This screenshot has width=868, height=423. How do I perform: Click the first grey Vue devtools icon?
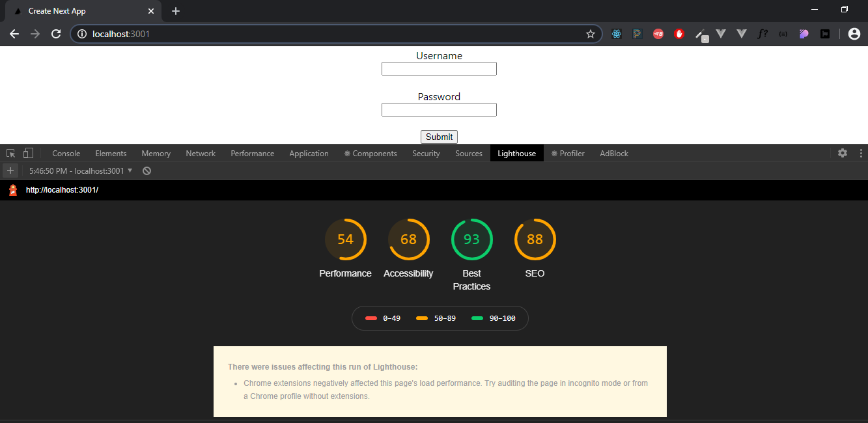click(721, 34)
